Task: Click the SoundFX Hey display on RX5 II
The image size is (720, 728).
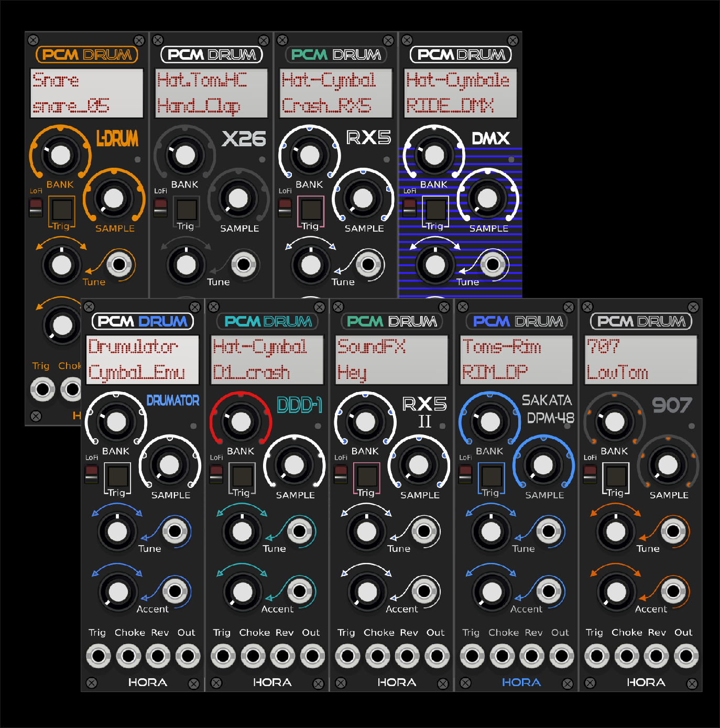Action: tap(392, 360)
